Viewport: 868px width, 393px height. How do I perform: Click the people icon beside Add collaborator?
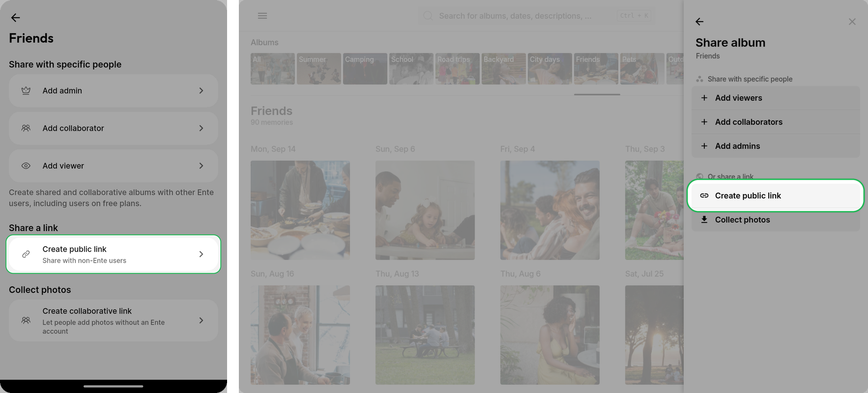pyautogui.click(x=26, y=128)
